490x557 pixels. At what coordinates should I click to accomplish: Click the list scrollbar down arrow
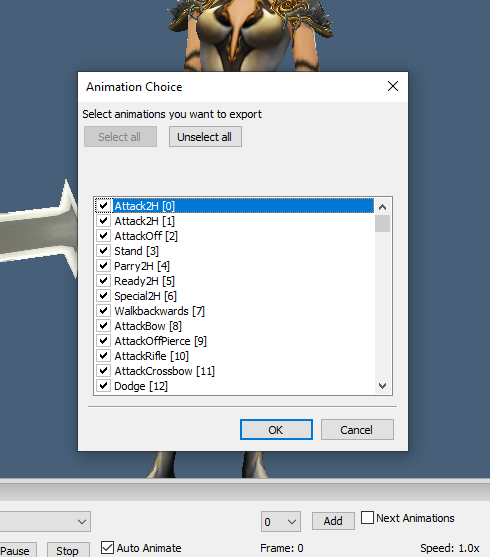[382, 386]
